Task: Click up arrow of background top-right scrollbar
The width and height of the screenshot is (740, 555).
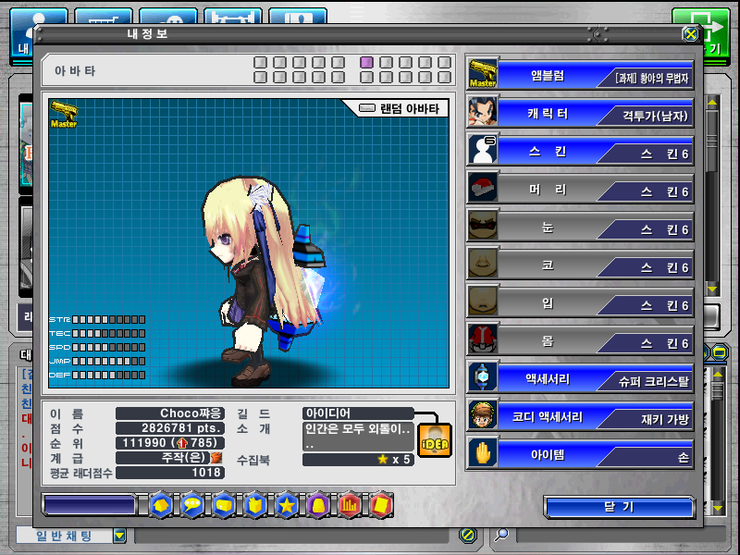Action: 712,102
